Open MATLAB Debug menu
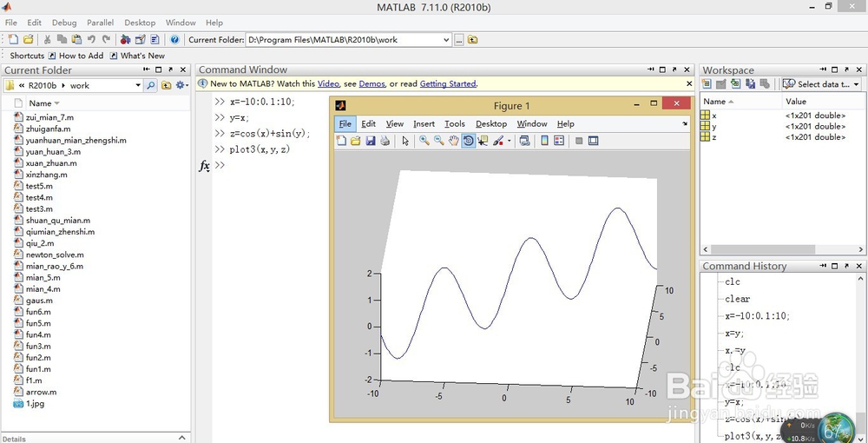This screenshot has width=868, height=443. coord(64,23)
